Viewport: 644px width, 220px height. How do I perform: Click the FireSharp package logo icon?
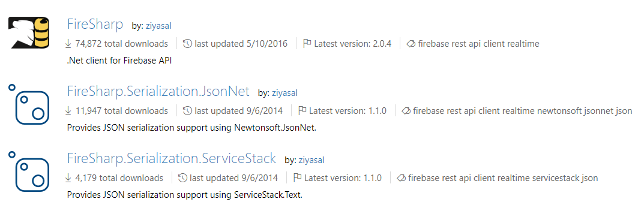coord(29,32)
